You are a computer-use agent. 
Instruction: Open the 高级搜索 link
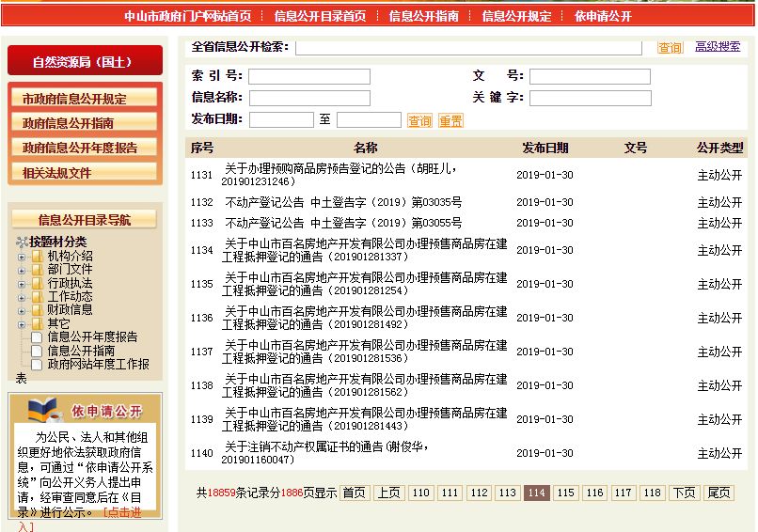click(718, 46)
